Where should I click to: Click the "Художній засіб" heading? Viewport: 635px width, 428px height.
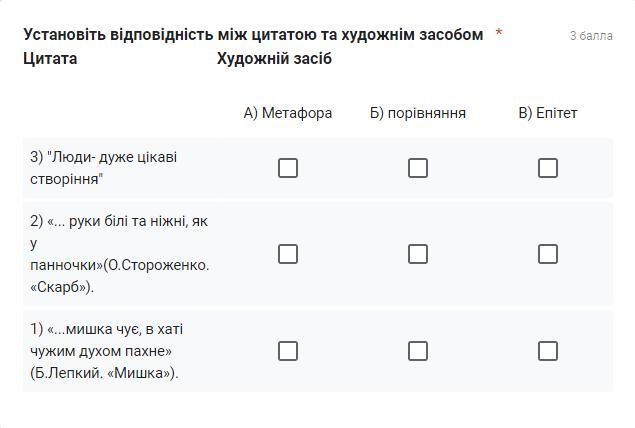click(x=274, y=59)
